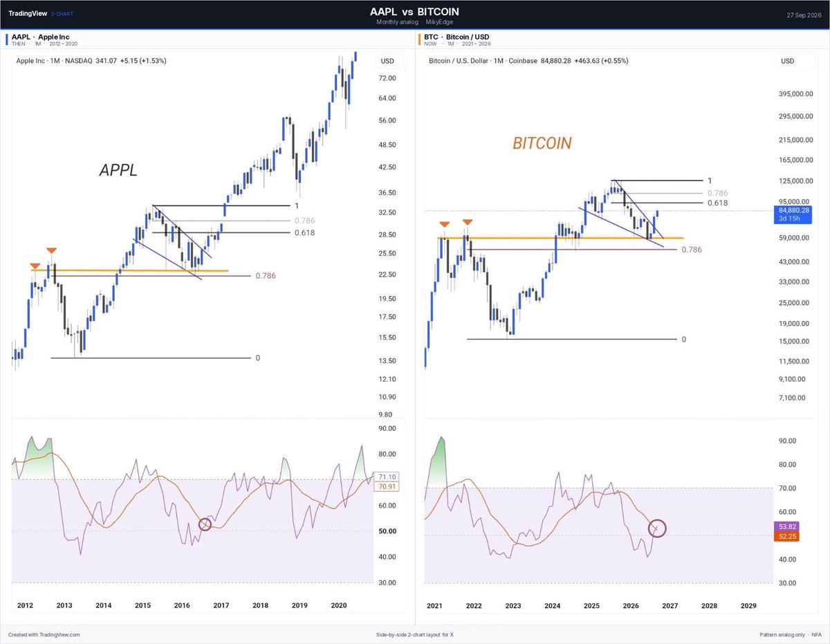Click the bold 50.00 level on the AAPL RSI axis

pos(387,531)
